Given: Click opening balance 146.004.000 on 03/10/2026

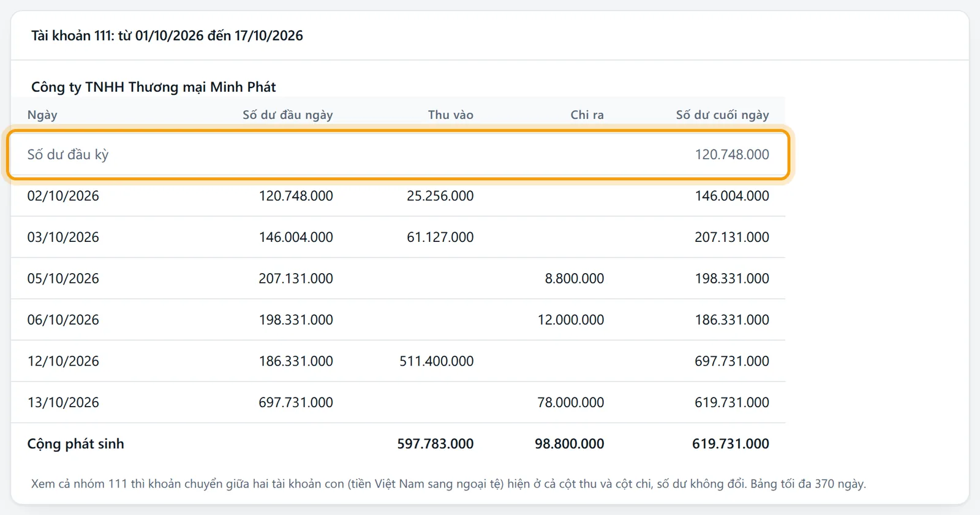Looking at the screenshot, I should (x=296, y=237).
